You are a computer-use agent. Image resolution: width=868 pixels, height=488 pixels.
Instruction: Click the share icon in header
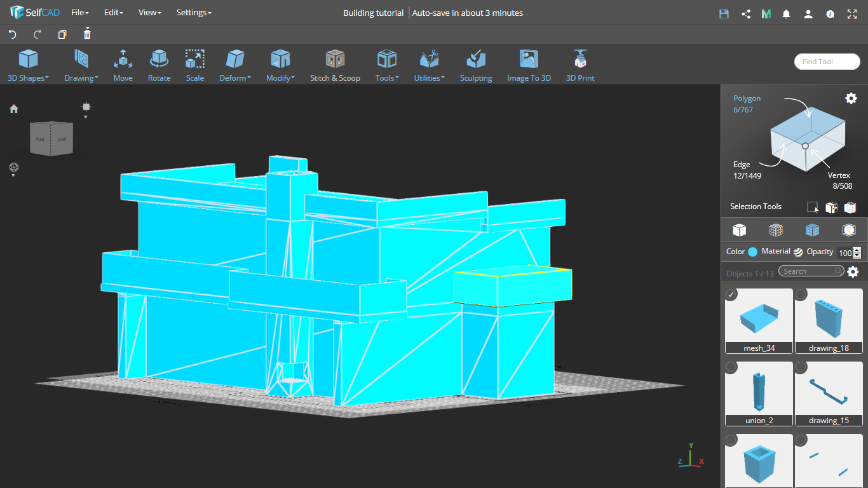[x=746, y=13]
